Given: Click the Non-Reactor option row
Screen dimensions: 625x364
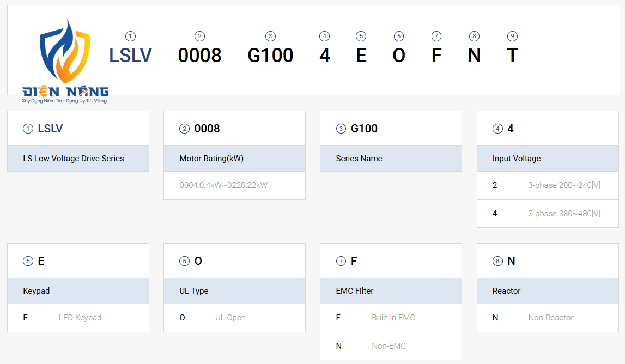Looking at the screenshot, I should point(548,318).
